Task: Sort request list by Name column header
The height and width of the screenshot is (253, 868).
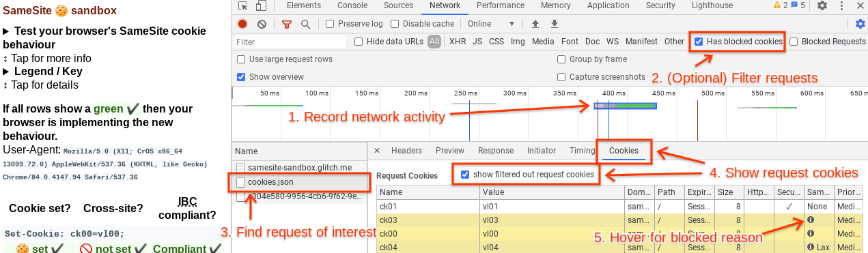Action: tap(298, 151)
